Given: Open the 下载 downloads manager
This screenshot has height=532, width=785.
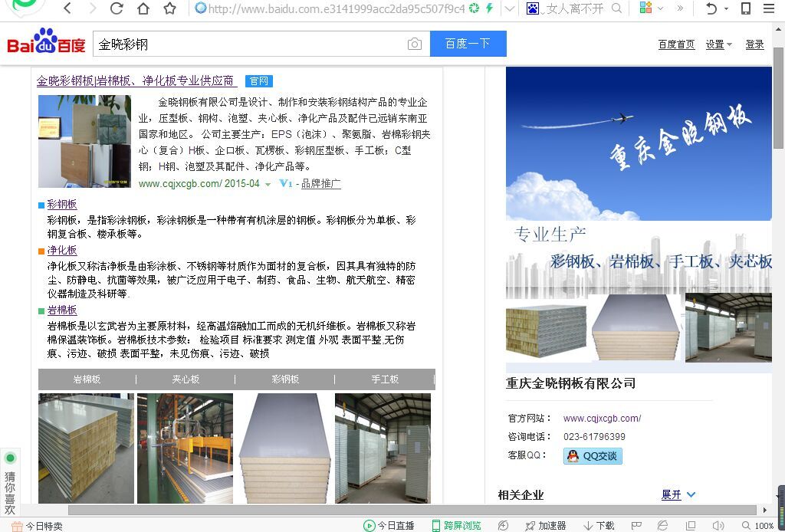Looking at the screenshot, I should [599, 526].
